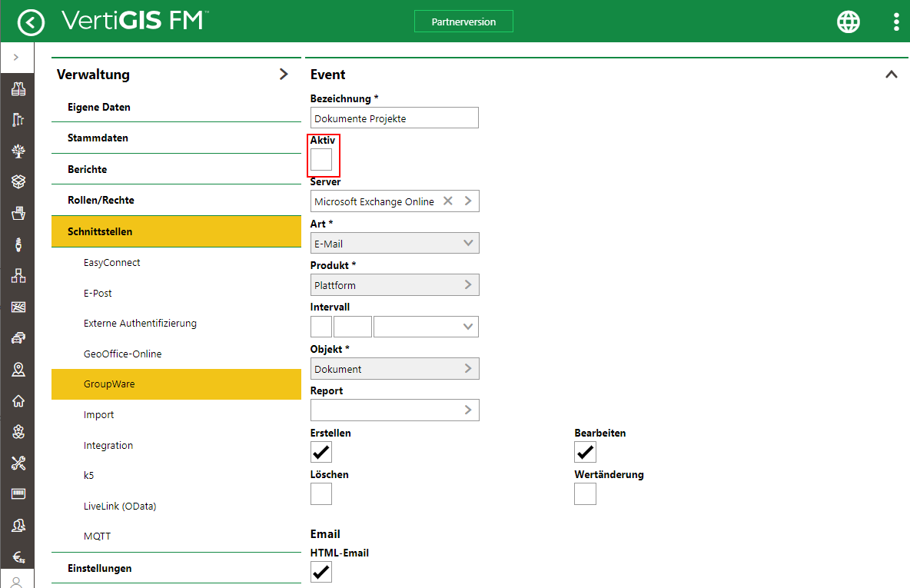Uncheck the Bearbeiten checkbox
This screenshot has width=910, height=588.
click(x=585, y=452)
